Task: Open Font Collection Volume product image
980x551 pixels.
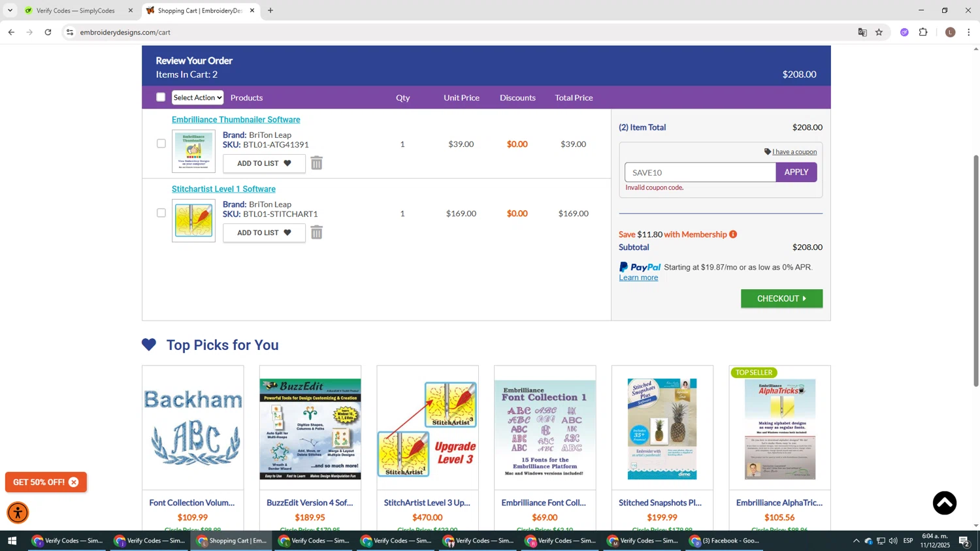Action: (193, 428)
